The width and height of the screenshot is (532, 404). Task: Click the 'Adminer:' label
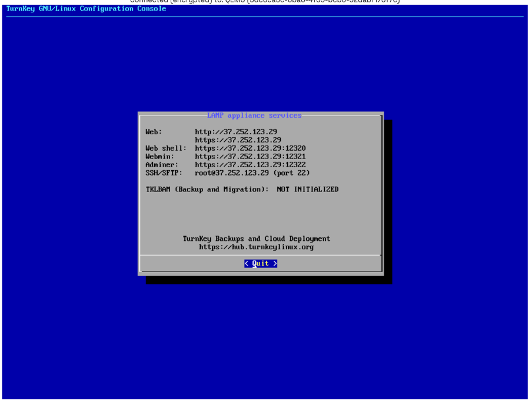pos(162,165)
